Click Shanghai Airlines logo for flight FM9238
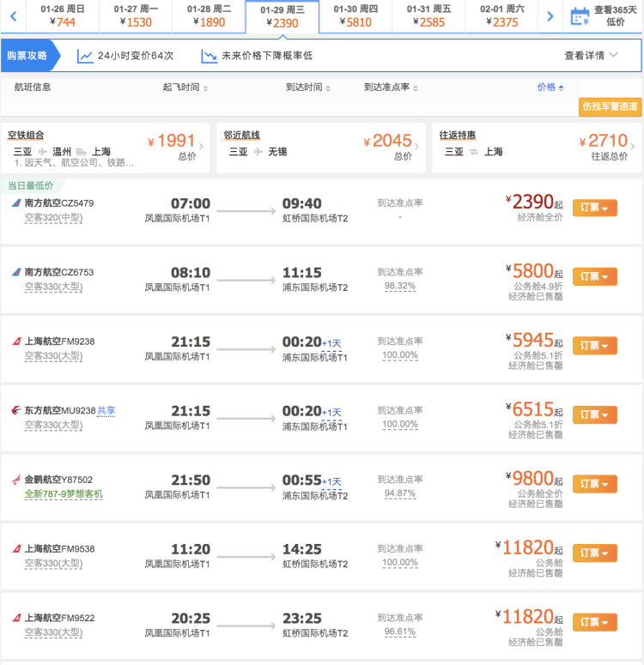The width and height of the screenshot is (644, 665). [16, 341]
